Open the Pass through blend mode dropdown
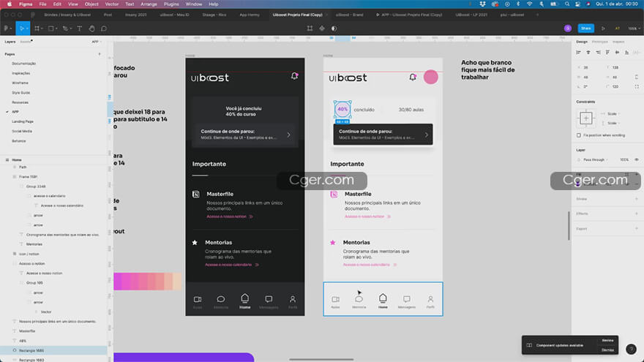This screenshot has width=644, height=362. (596, 159)
